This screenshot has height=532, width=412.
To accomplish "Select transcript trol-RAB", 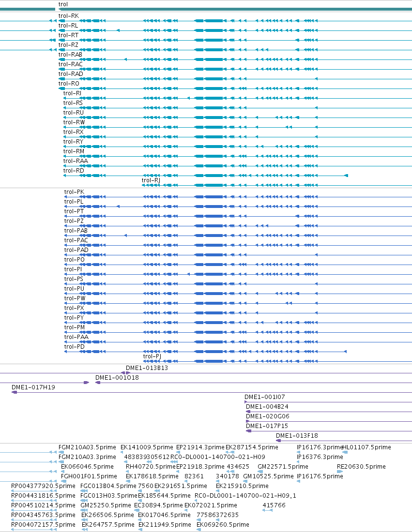I will coord(70,54).
